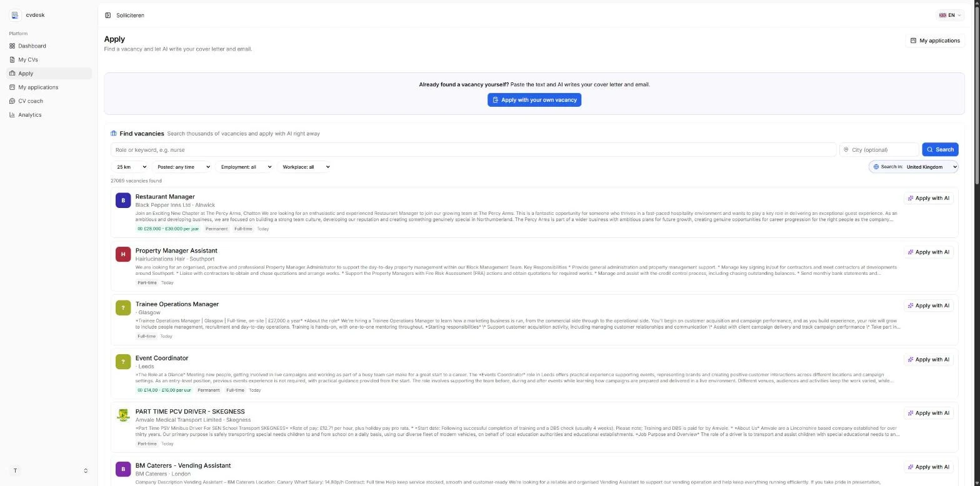980x486 pixels.
Task: Click the My applications button top right
Action: click(x=935, y=41)
